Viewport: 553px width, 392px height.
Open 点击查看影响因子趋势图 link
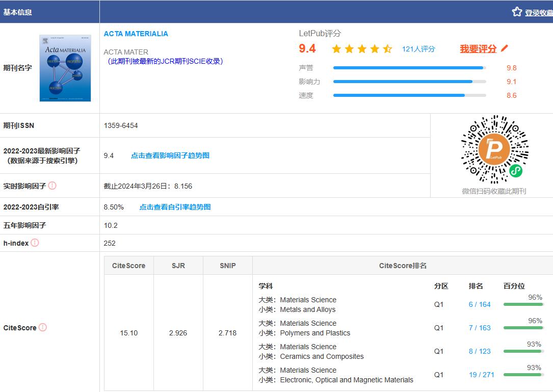[x=170, y=155]
